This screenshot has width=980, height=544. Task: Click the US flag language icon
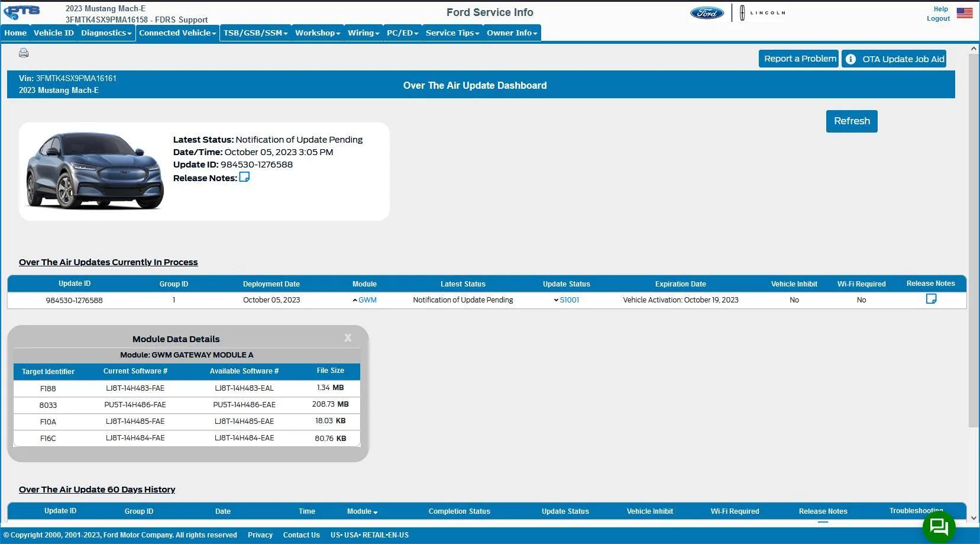(x=965, y=12)
